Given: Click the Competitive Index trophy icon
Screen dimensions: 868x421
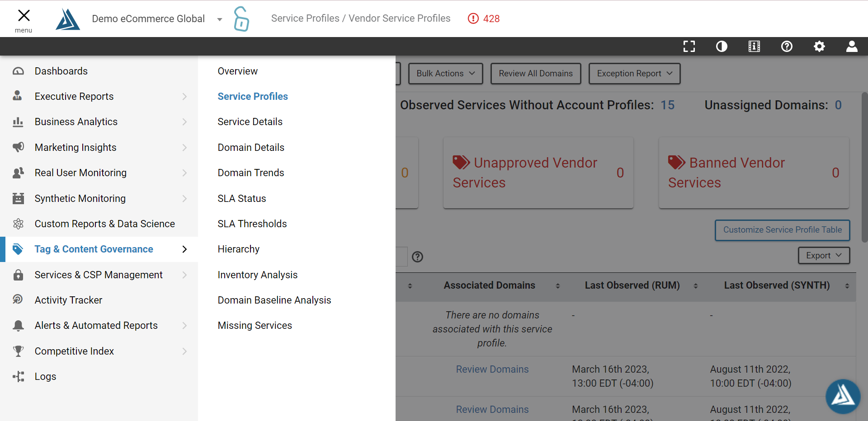Looking at the screenshot, I should click(x=18, y=351).
